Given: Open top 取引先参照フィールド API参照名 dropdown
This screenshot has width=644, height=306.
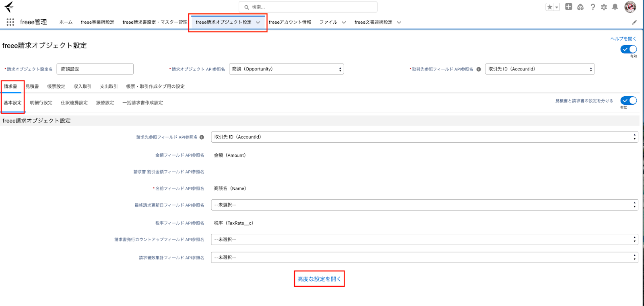Looking at the screenshot, I should (540, 69).
